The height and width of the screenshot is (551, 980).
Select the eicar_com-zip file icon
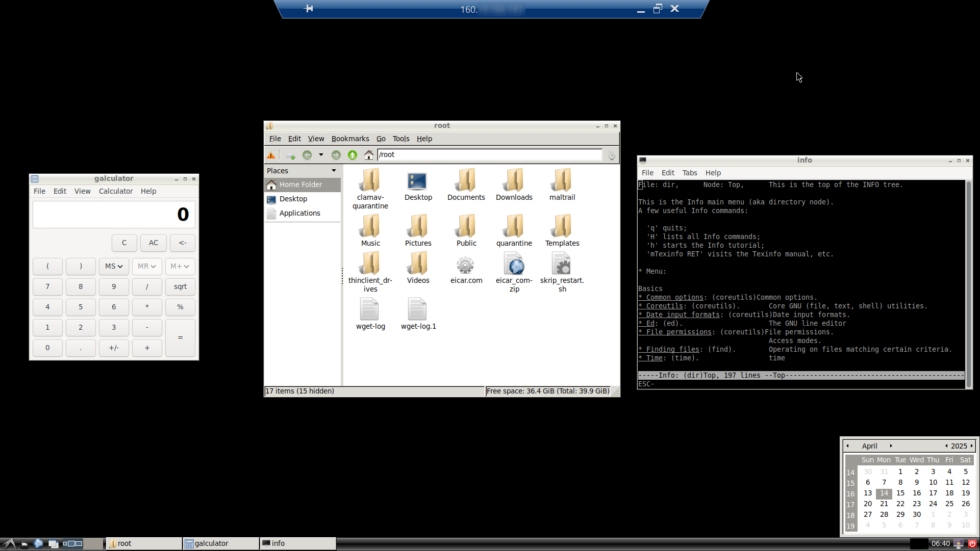pyautogui.click(x=514, y=264)
